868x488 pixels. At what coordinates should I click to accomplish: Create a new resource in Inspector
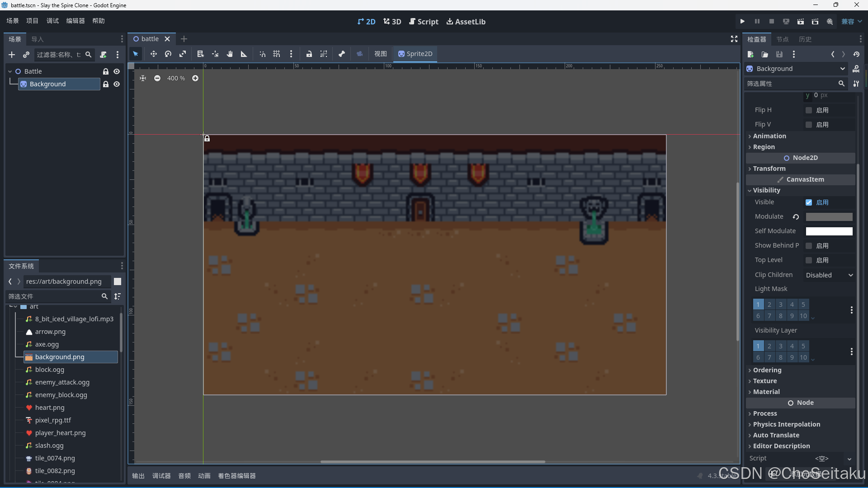(750, 54)
